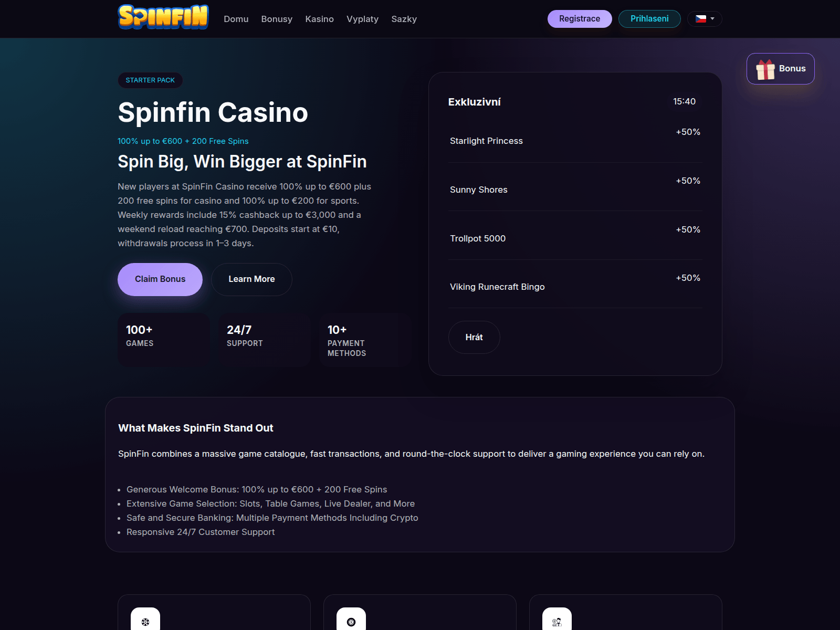
Task: Click the live dealer icon tile
Action: point(557,622)
